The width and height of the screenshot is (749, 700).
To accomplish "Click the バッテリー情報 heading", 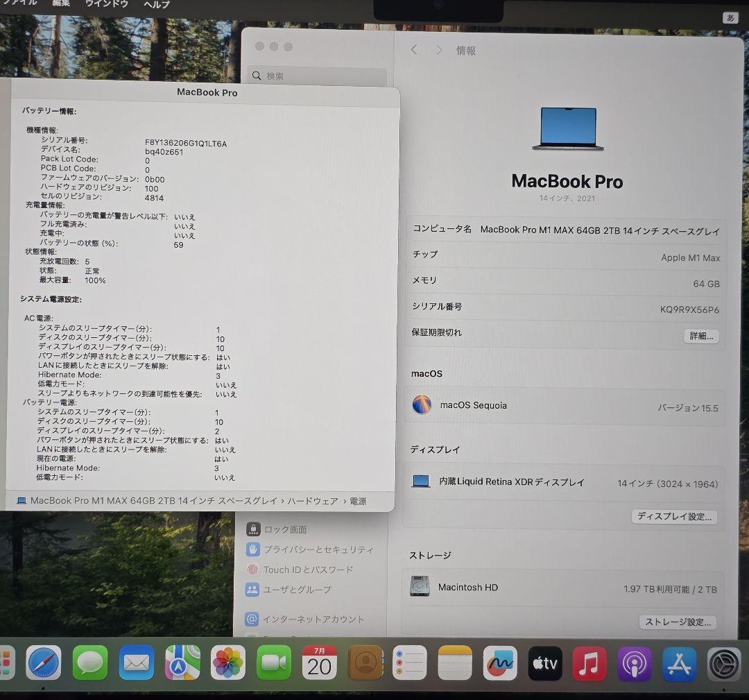I will tap(49, 111).
